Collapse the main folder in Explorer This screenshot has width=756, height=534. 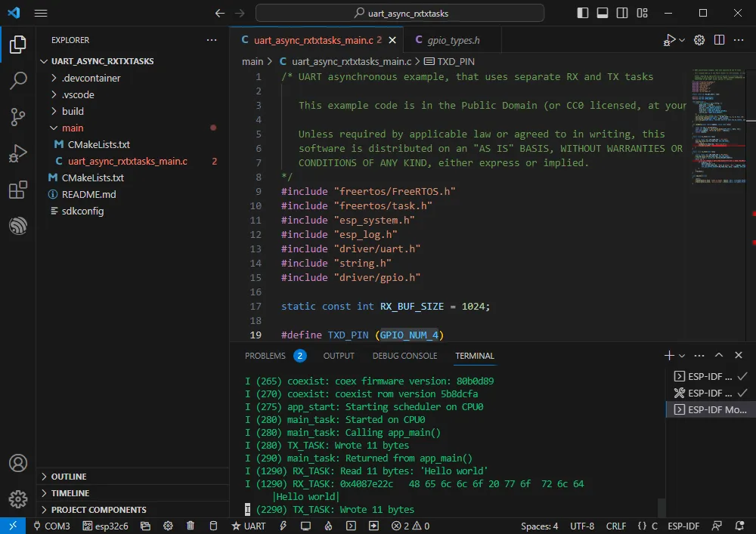tap(72, 128)
